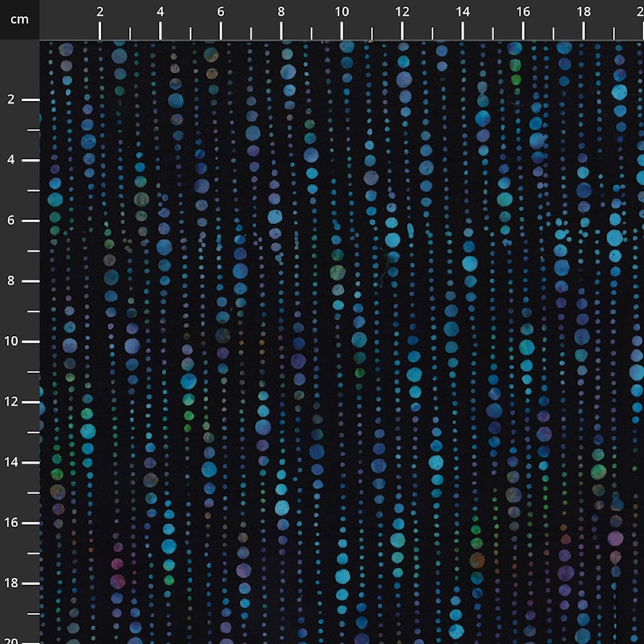Viewport: 644px width, 644px height.
Task: Click the 6 cm mark on top ruler
Action: [221, 30]
